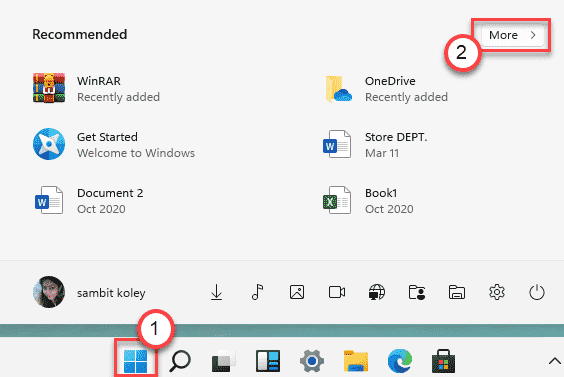The image size is (564, 377).
Task: Open the Downloads folder icon
Action: tap(217, 292)
